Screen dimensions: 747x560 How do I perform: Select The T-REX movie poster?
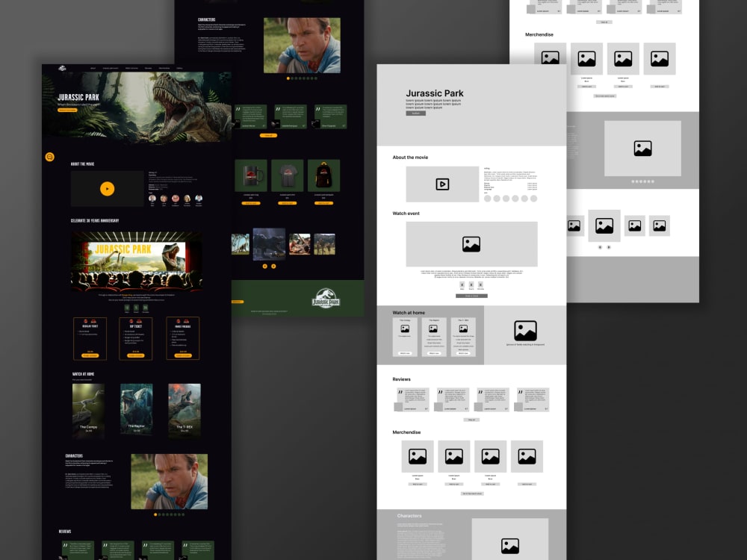click(x=185, y=410)
